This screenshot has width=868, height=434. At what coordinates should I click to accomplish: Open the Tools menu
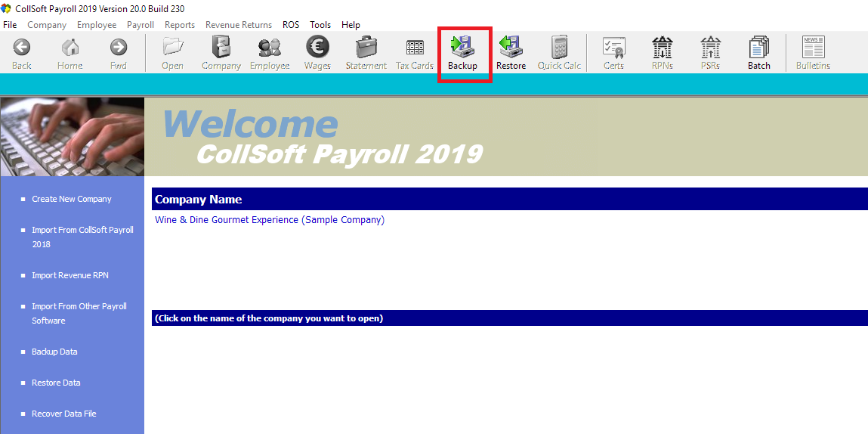pyautogui.click(x=320, y=25)
